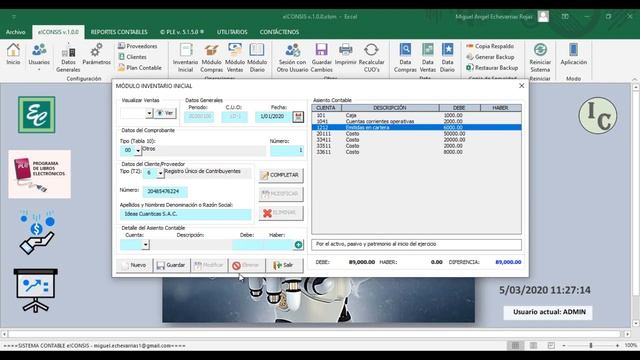This screenshot has width=640, height=360.
Task: Click the RUC Número field 20485476224
Action: (x=165, y=191)
